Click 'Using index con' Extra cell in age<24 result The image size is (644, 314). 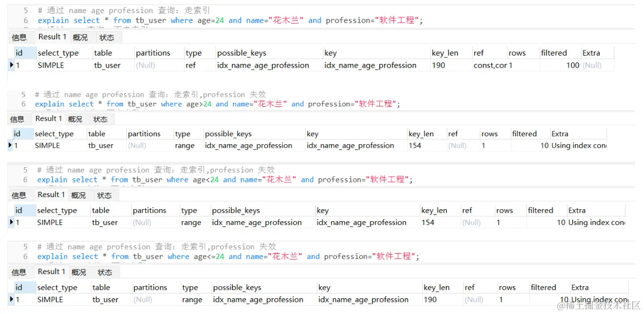coord(597,222)
